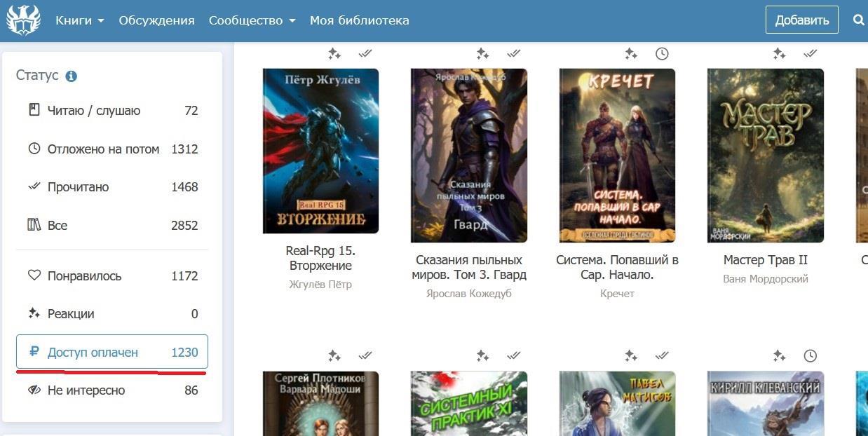This screenshot has width=868, height=436.
Task: Expand the Сообщество dropdown menu
Action: click(252, 20)
